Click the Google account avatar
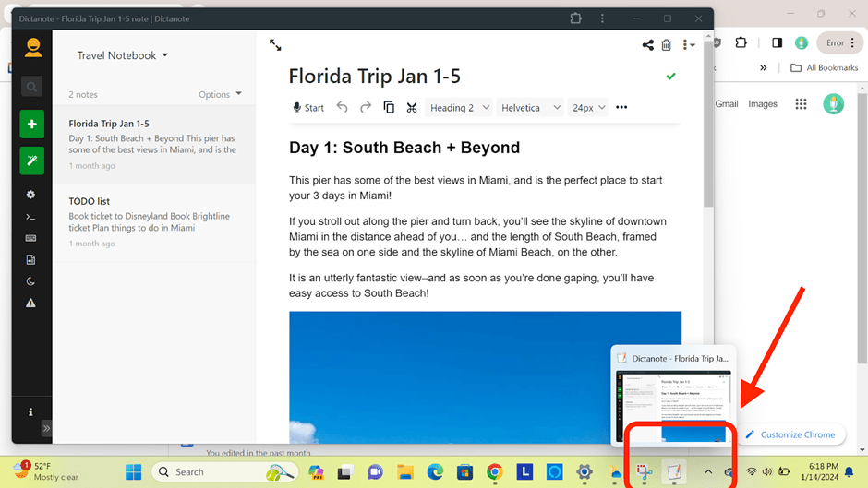This screenshot has width=868, height=488. click(833, 104)
